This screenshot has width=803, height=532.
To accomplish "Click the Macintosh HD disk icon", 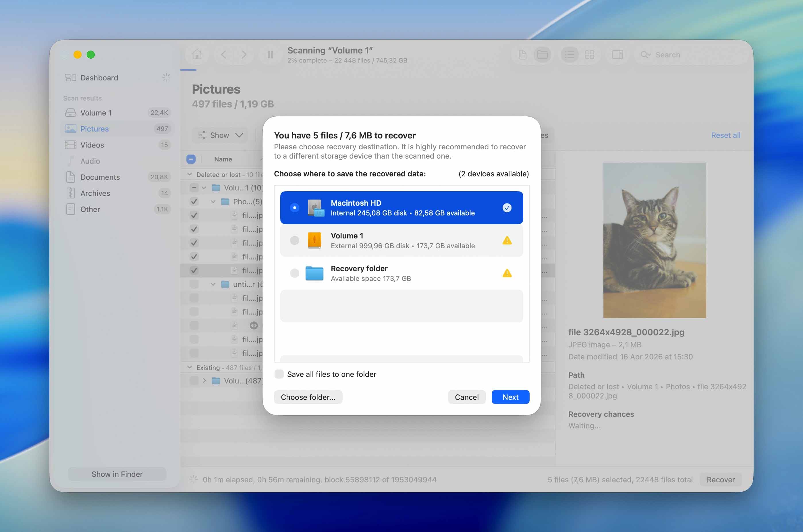I will (x=316, y=208).
